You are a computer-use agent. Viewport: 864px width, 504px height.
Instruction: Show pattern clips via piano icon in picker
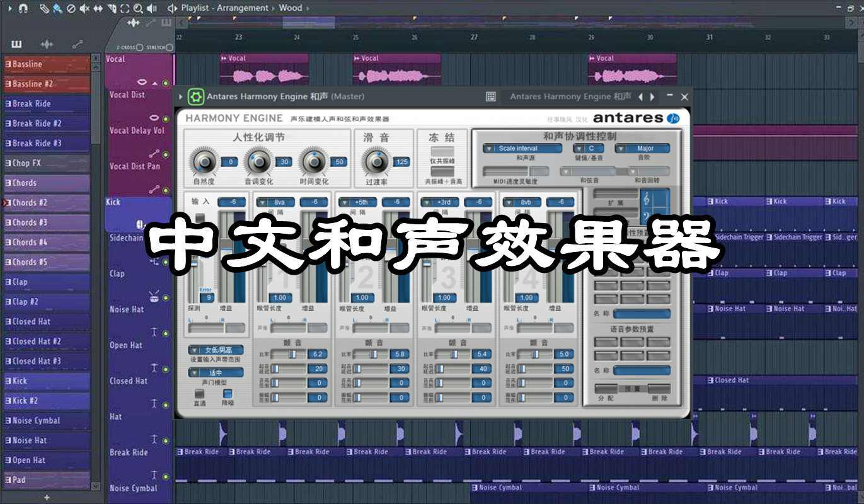(16, 44)
